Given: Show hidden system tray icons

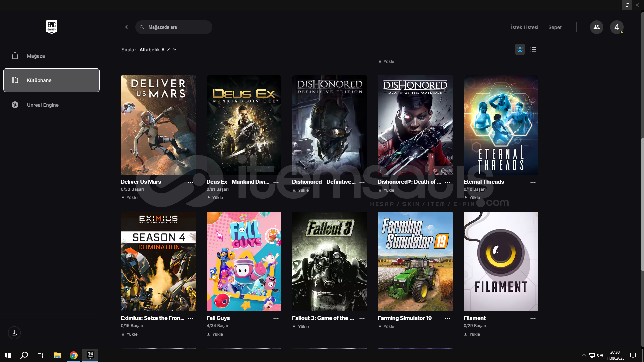Looking at the screenshot, I should [x=584, y=355].
